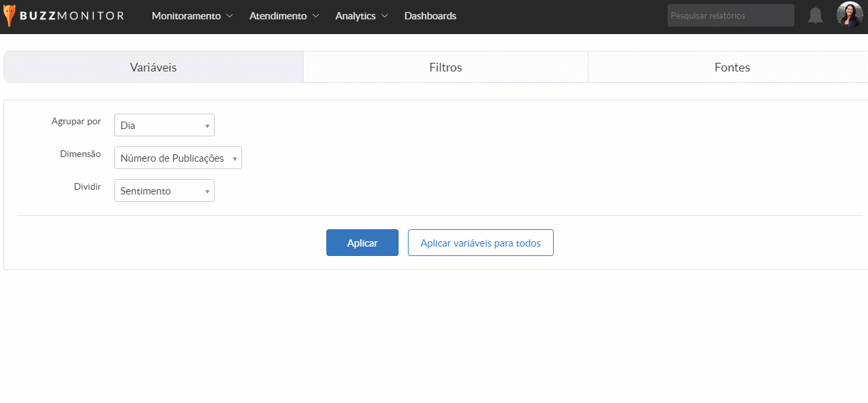
Task: Click the chevron beside Monitoramento
Action: (230, 16)
